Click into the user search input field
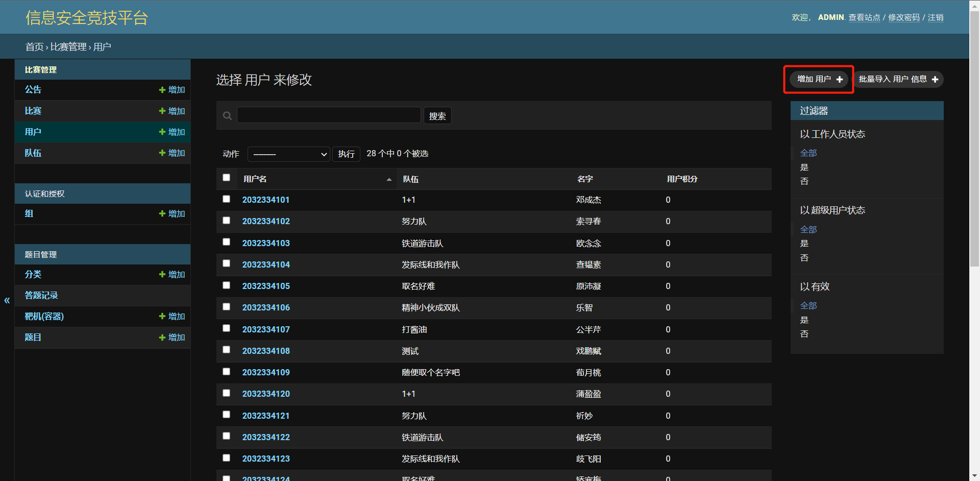 tap(329, 115)
